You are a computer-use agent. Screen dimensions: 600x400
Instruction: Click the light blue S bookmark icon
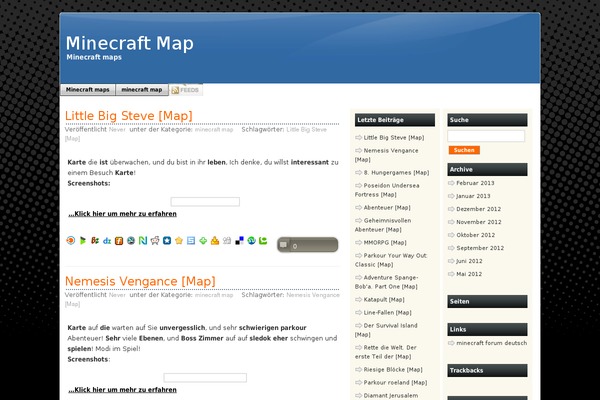pyautogui.click(x=191, y=240)
